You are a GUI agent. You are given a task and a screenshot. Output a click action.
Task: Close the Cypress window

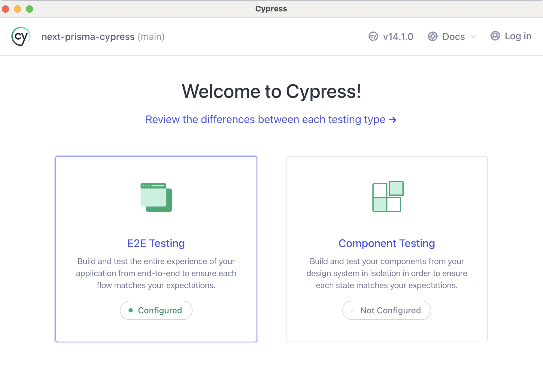pos(5,9)
